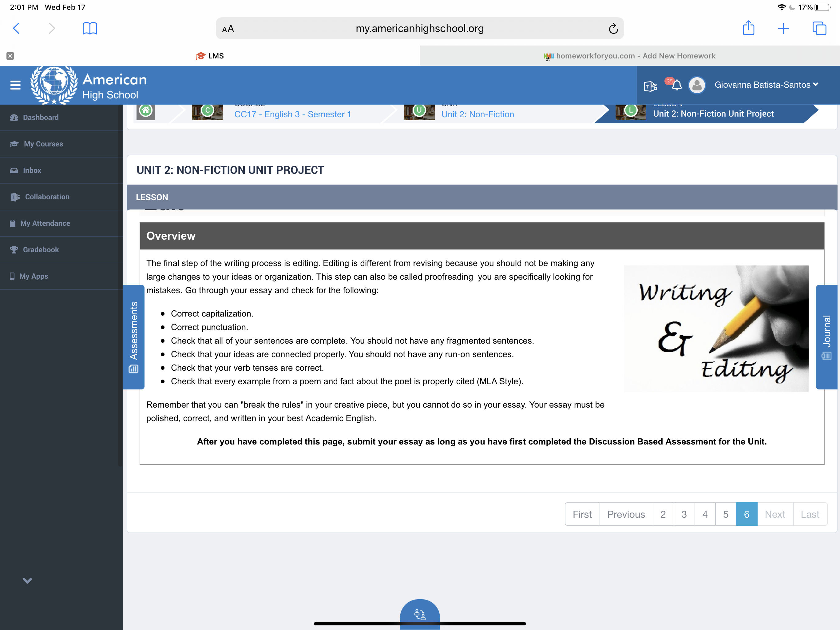Click the home breadcrumb icon

tap(146, 111)
